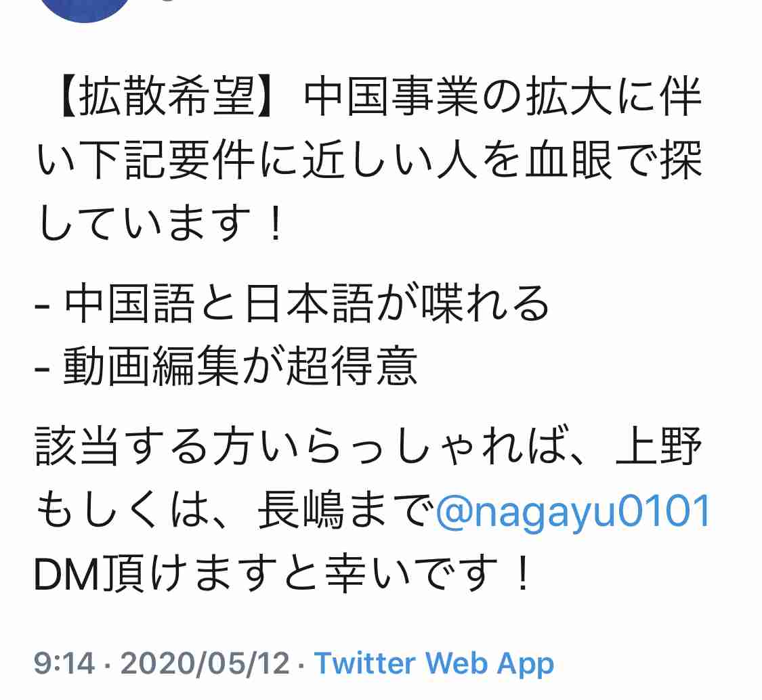
Task: Click the bullet 動画編集が超得意
Action: [x=226, y=366]
